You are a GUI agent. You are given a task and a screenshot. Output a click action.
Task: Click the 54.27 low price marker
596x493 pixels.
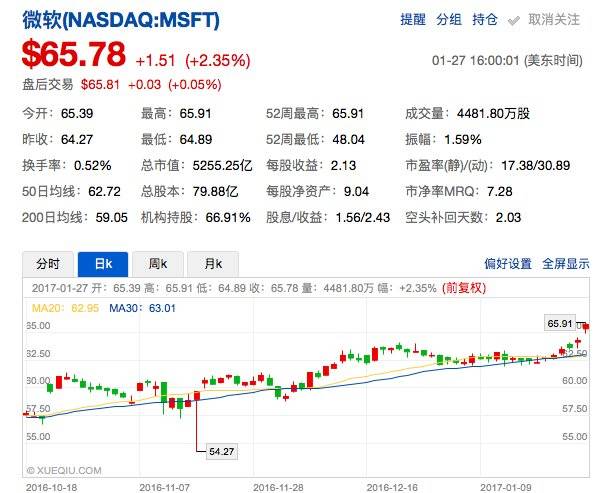click(x=222, y=452)
